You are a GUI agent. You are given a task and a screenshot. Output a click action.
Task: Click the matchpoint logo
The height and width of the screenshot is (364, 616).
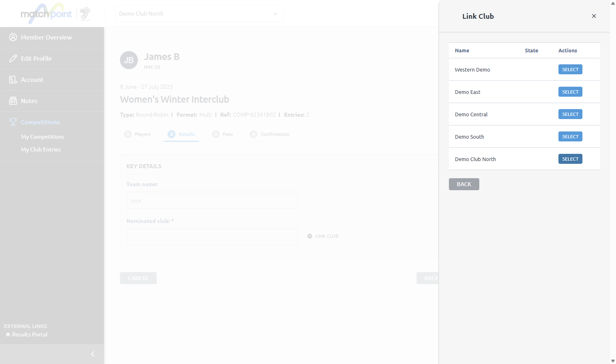(46, 14)
